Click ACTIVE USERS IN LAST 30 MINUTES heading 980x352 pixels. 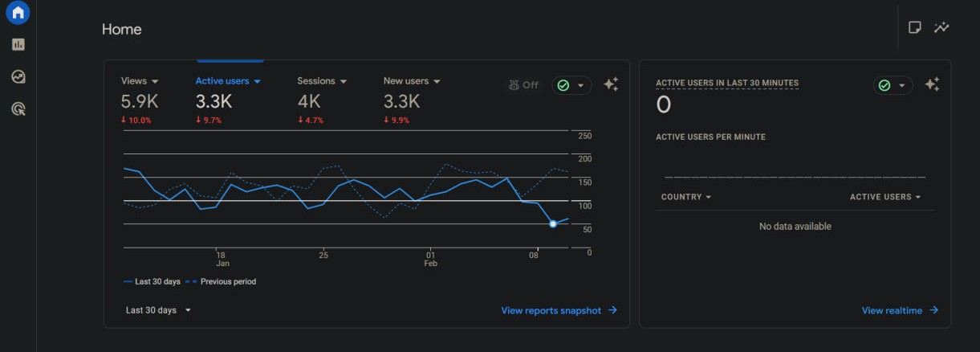(727, 83)
